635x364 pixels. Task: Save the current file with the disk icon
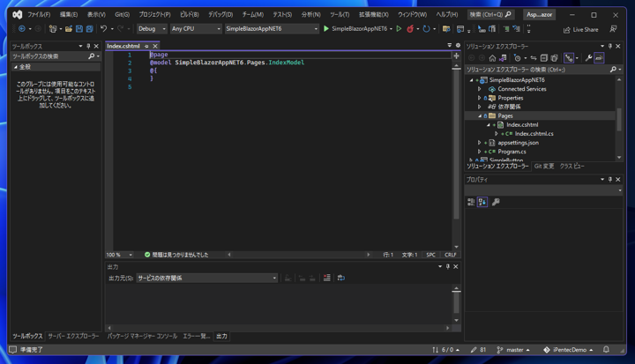pos(79,29)
